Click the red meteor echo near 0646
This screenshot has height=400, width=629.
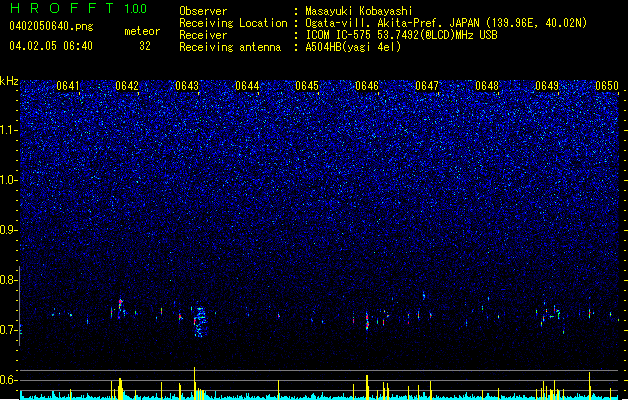point(367,321)
